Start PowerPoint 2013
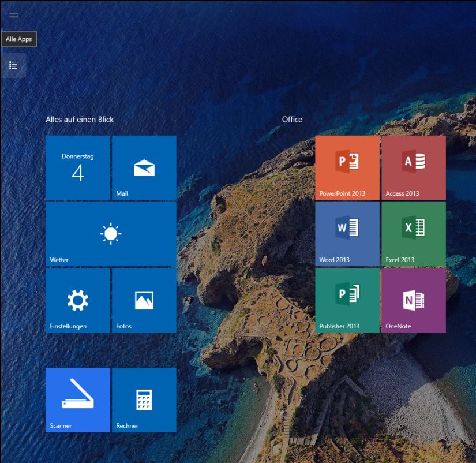The image size is (476, 463). coord(347,167)
